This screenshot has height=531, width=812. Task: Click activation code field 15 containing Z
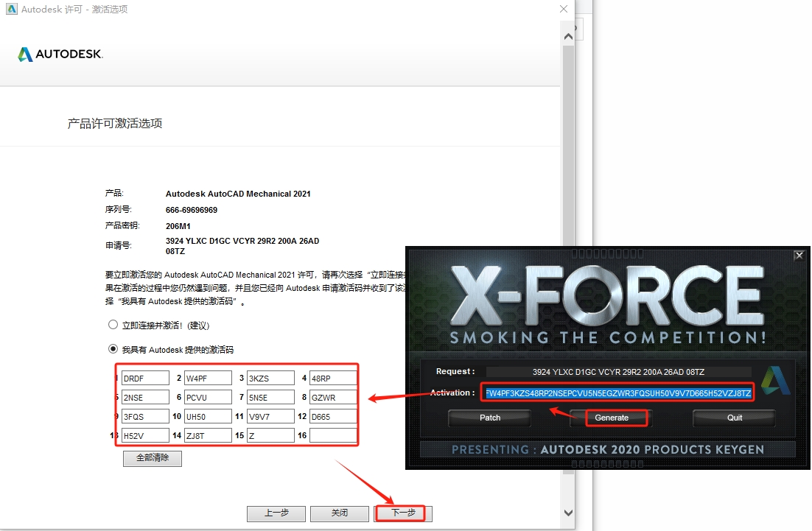pyautogui.click(x=271, y=436)
